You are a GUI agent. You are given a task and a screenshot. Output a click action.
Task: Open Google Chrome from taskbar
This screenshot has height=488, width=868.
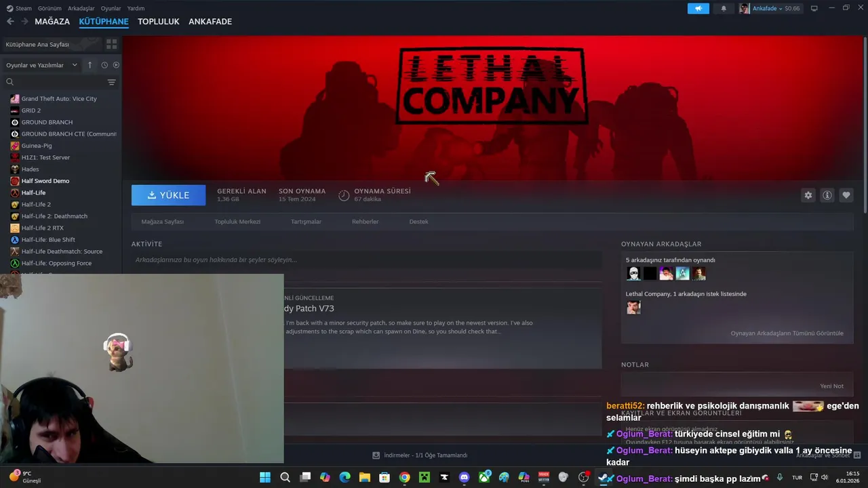(405, 477)
